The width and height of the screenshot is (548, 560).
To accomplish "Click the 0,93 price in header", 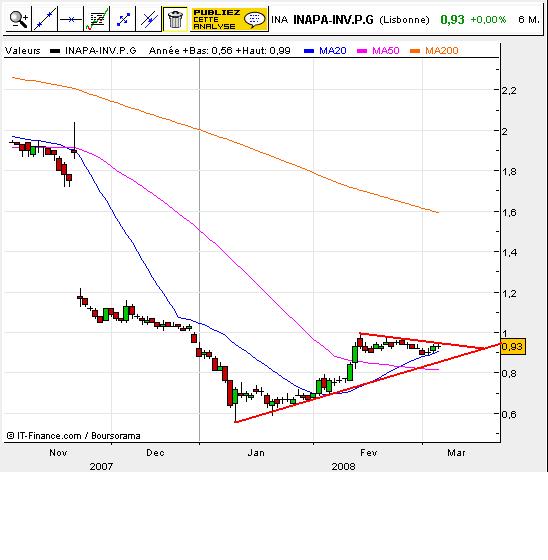I will (x=452, y=20).
